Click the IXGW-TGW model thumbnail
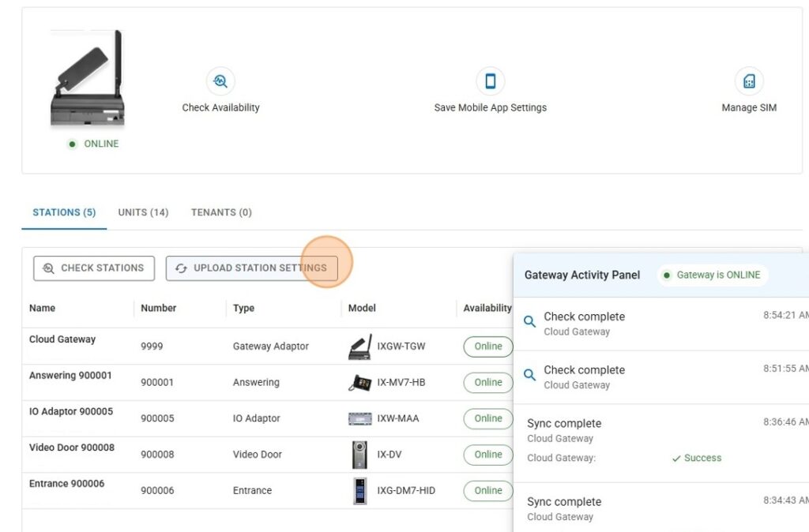 tap(360, 347)
